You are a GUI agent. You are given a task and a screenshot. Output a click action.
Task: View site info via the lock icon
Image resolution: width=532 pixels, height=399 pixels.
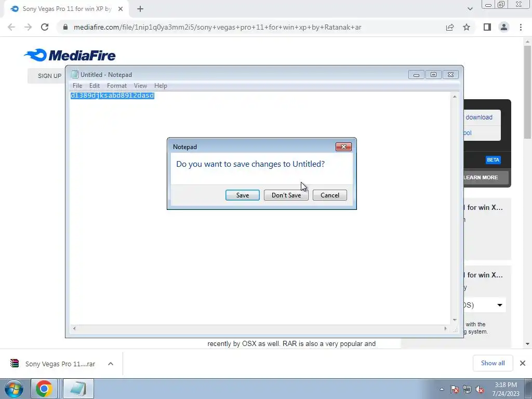pyautogui.click(x=65, y=27)
